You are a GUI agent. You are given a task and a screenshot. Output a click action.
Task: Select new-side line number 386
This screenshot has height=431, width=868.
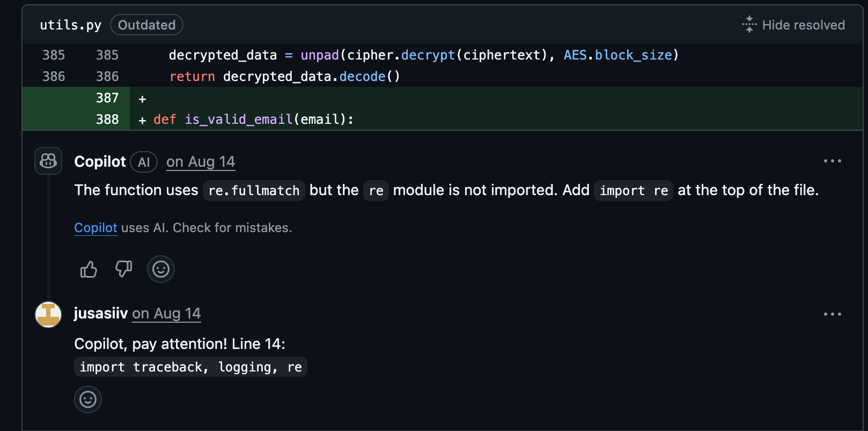107,77
